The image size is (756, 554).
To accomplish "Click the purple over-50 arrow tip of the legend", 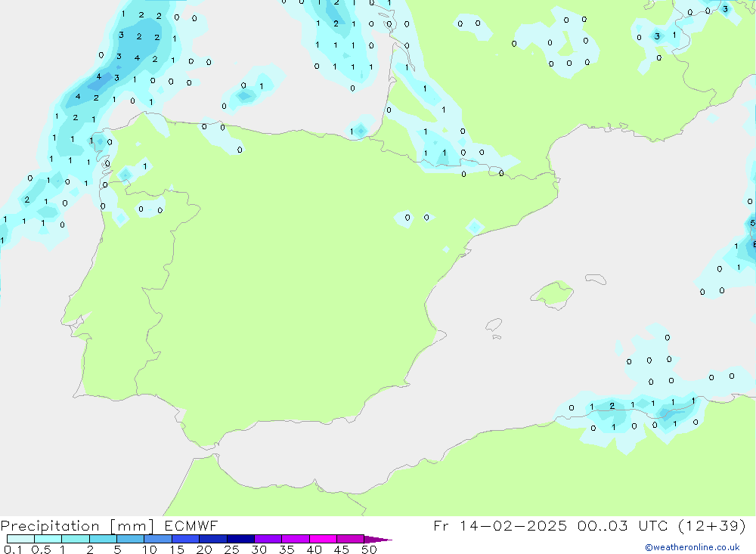I will (x=377, y=540).
